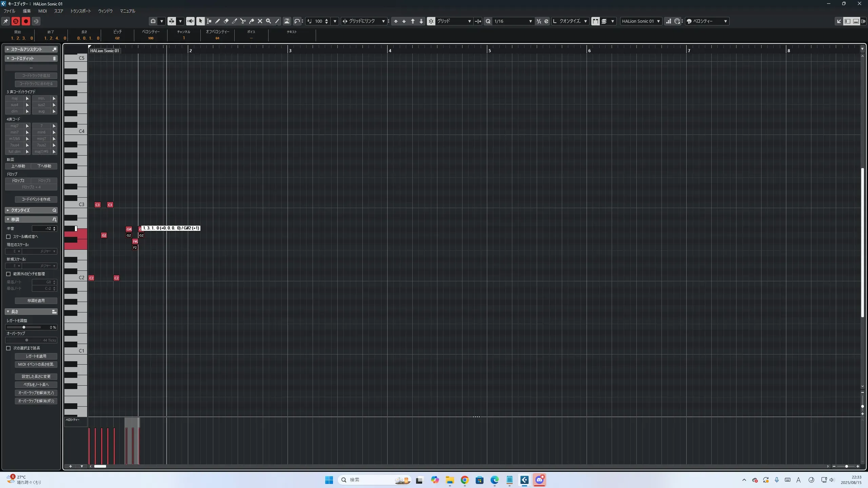Click the コードイベントを作成 button
The image size is (868, 488).
pyautogui.click(x=36, y=199)
